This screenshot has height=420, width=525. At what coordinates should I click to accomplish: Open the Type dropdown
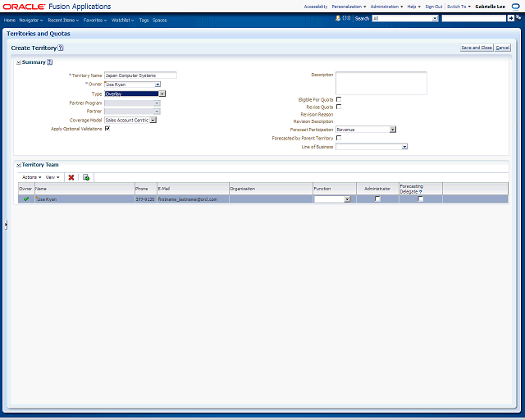click(x=162, y=94)
